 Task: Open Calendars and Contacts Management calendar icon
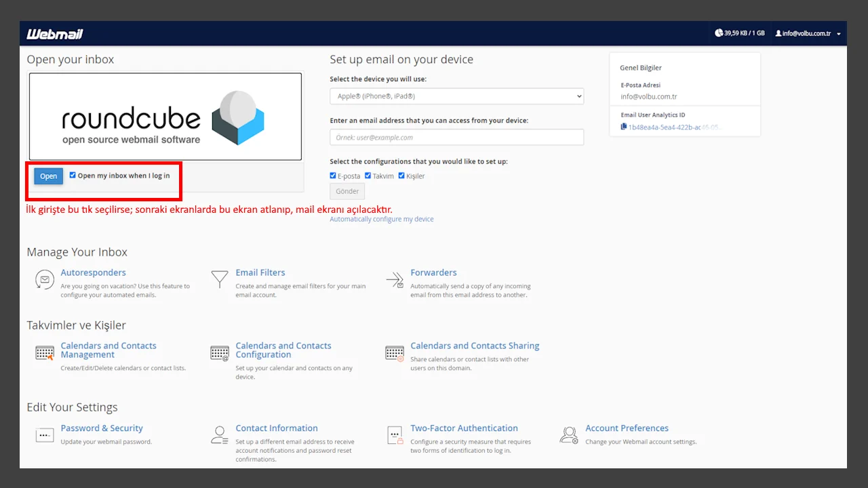(43, 352)
